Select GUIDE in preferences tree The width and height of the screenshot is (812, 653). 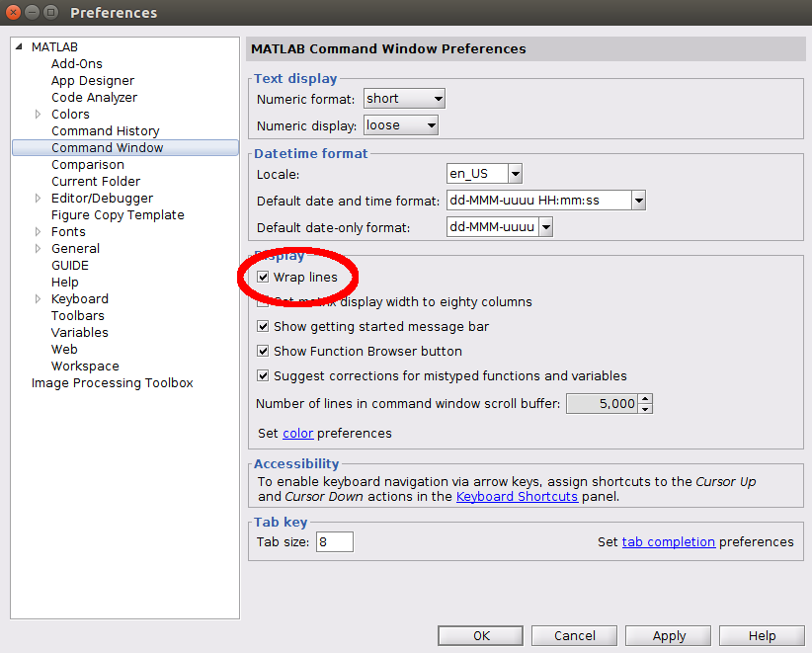70,265
